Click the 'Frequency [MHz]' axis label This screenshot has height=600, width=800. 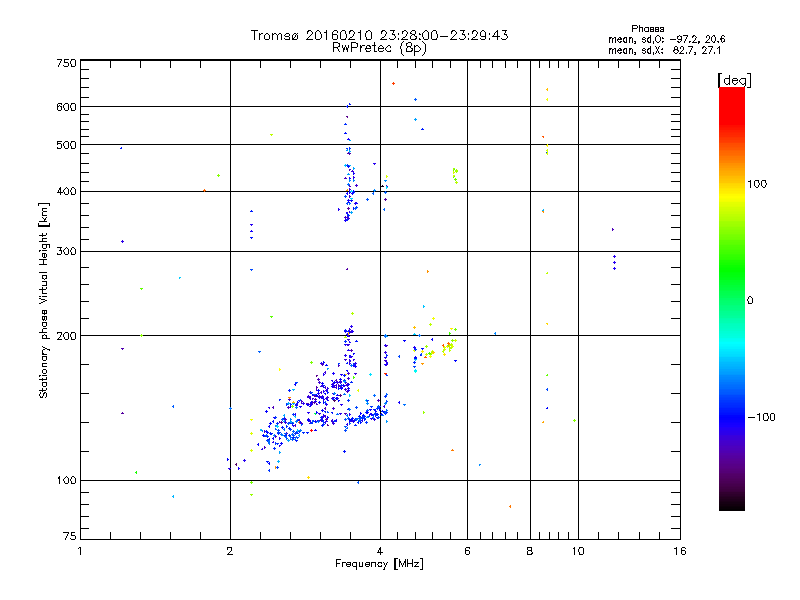coord(379,564)
